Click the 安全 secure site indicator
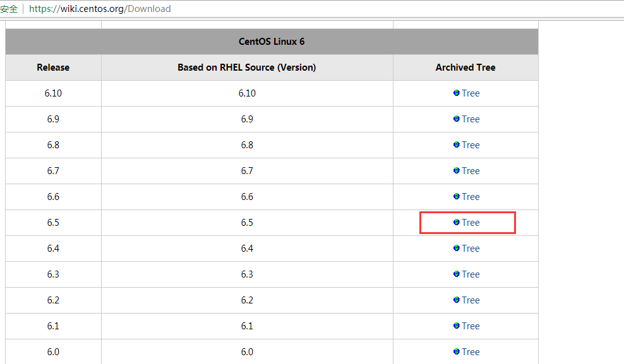624x364 pixels. pyautogui.click(x=9, y=9)
